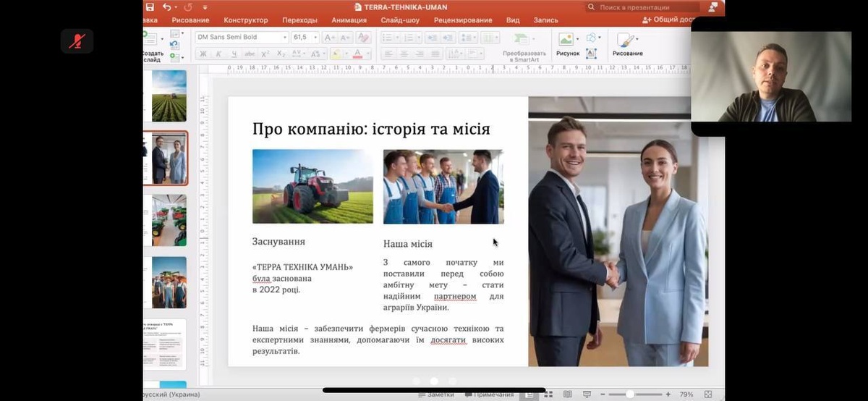Open the text columns dropdown
This screenshot has height=401, width=868.
[x=490, y=38]
